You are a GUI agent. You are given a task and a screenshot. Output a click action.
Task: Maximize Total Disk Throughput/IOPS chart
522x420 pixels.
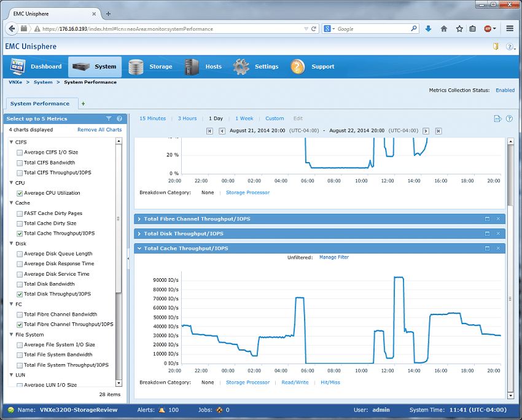pyautogui.click(x=487, y=233)
